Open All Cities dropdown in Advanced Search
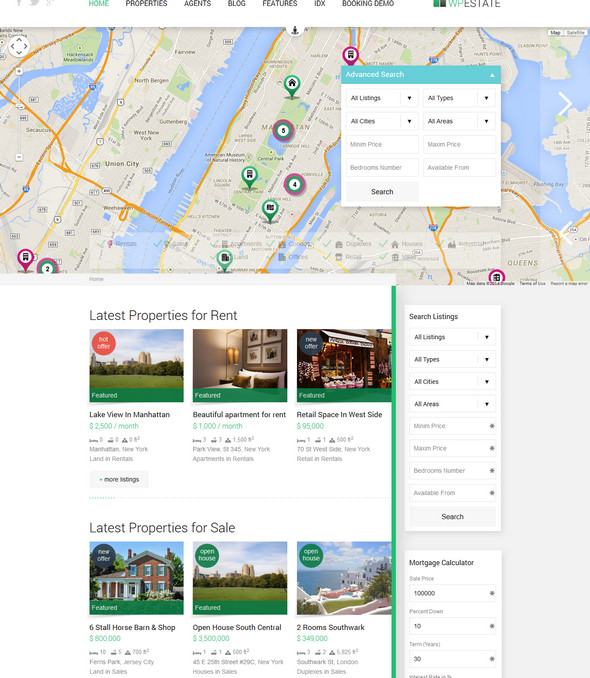590x678 pixels. click(382, 122)
